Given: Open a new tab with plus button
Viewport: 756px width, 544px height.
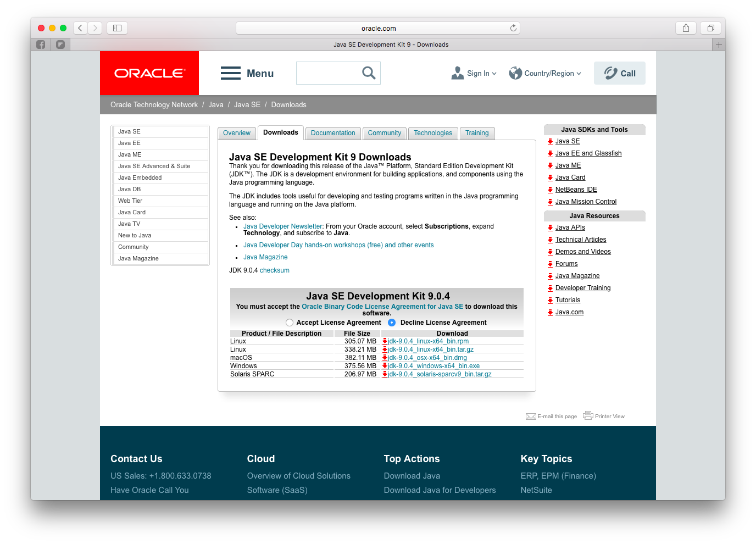Looking at the screenshot, I should [719, 45].
